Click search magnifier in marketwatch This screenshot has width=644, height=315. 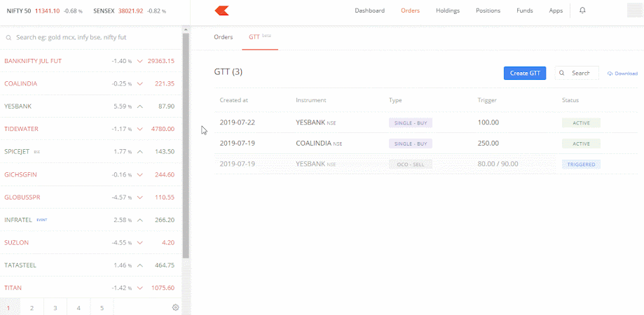click(x=8, y=37)
